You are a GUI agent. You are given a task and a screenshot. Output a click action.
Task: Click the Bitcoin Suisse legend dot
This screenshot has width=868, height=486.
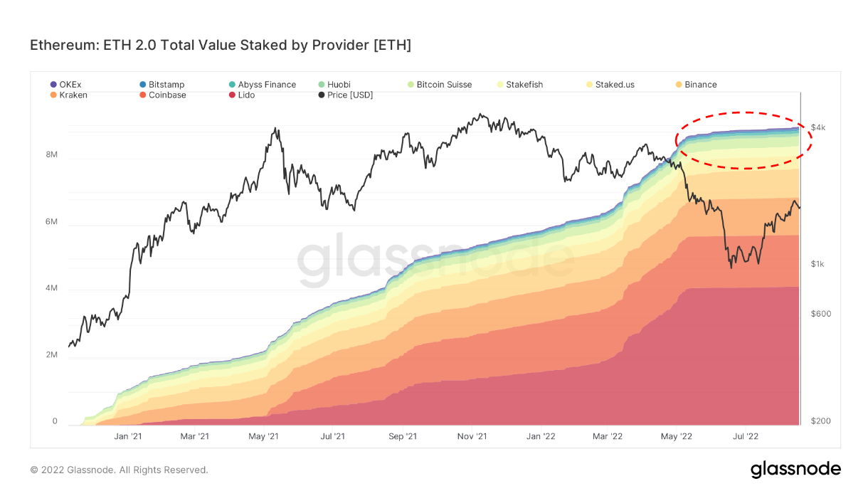pyautogui.click(x=411, y=85)
